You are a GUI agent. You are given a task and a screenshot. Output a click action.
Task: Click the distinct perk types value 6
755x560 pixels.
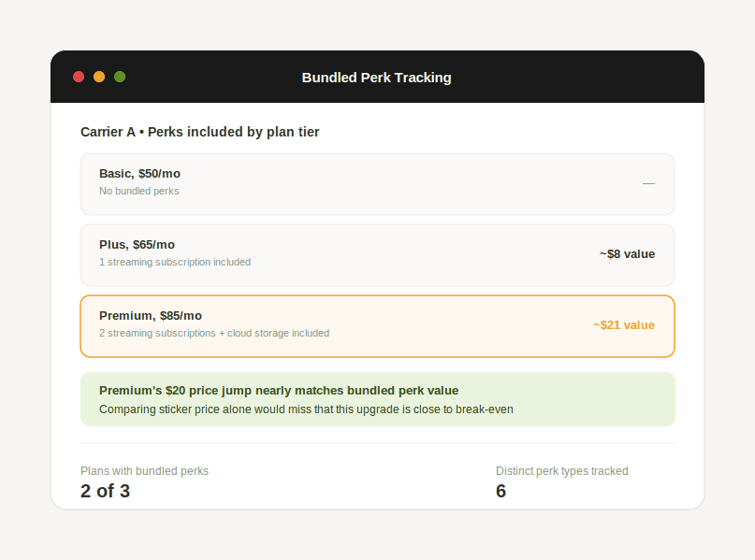click(x=501, y=491)
